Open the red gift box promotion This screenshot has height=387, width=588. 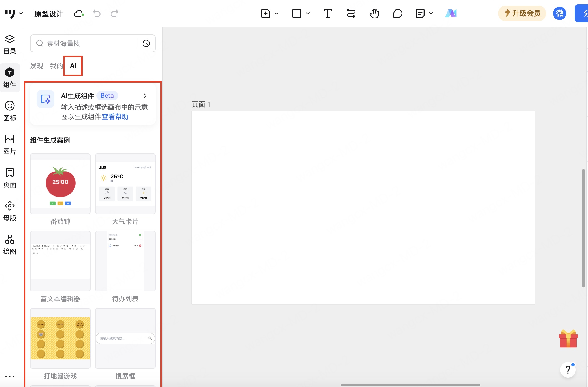point(568,339)
